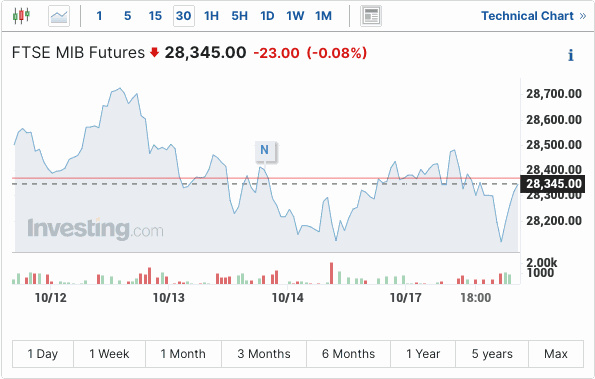Set interval to 5 minutes
595x379 pixels.
pos(128,16)
